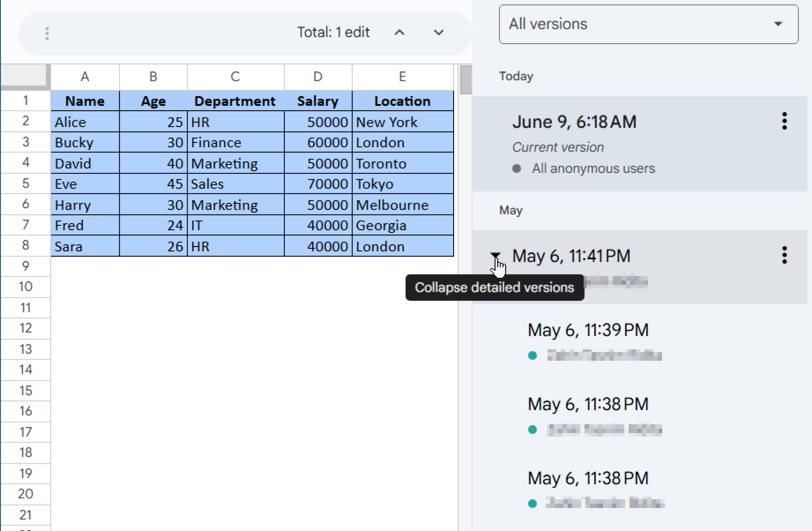812x531 pixels.
Task: Select the Salary header cell
Action: click(x=317, y=101)
